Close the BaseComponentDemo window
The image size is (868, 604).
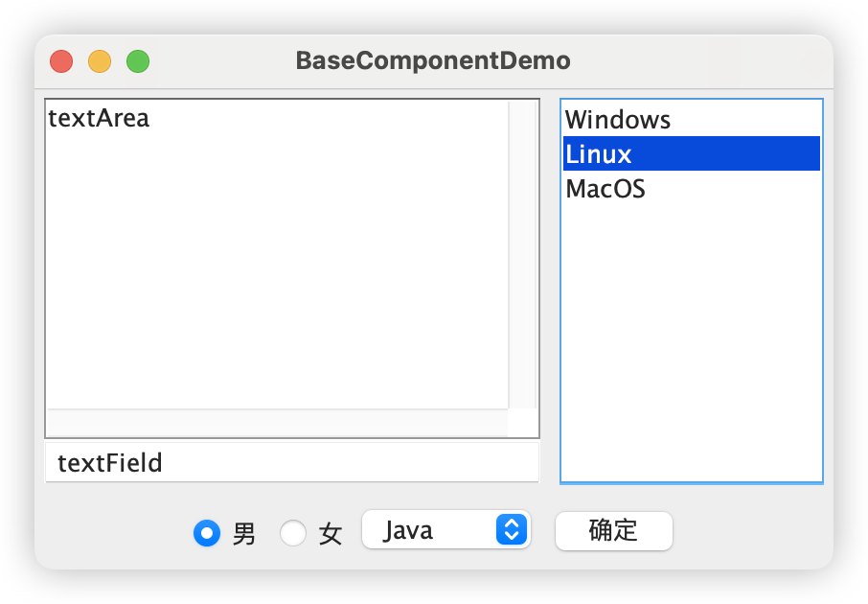pyautogui.click(x=61, y=61)
